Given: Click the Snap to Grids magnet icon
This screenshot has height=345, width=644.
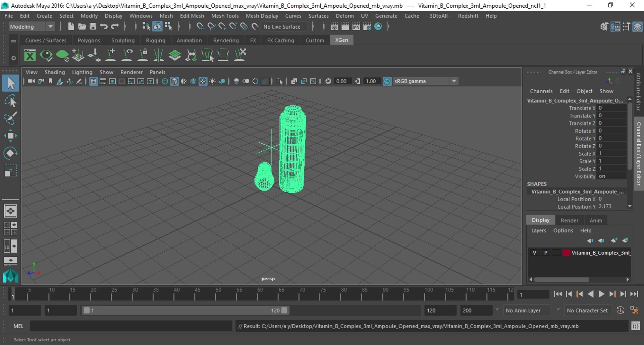Looking at the screenshot, I should coord(200,27).
